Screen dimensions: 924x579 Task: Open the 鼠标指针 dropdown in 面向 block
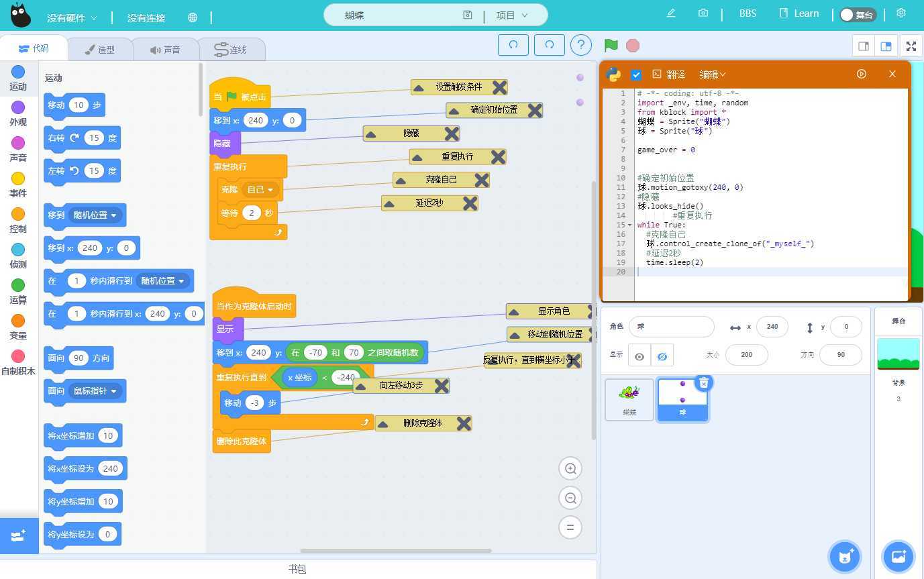click(95, 390)
